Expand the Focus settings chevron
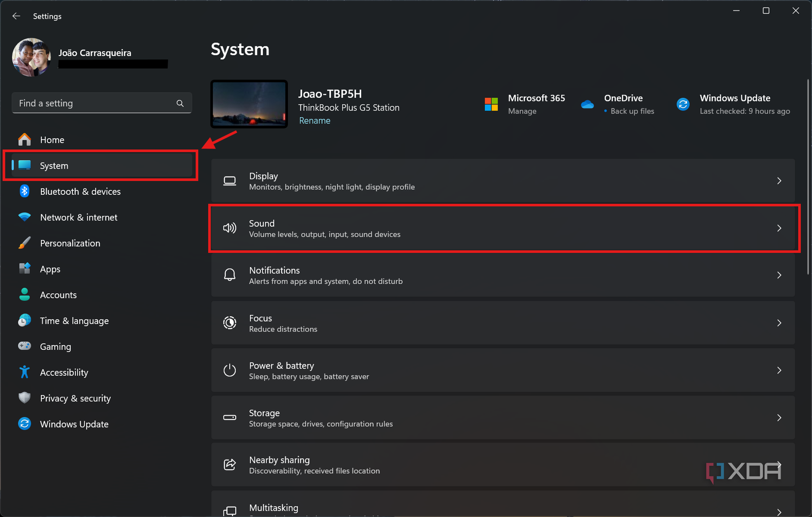Viewport: 812px width, 517px height. [x=779, y=323]
